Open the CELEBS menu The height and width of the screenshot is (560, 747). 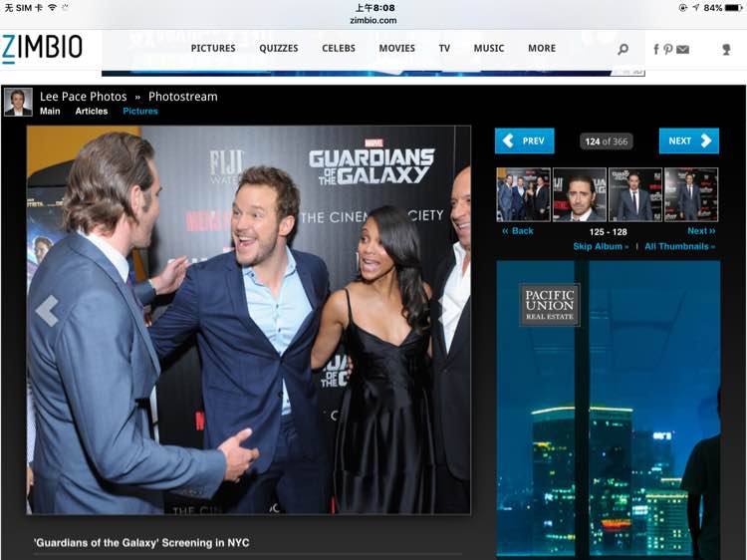[x=339, y=48]
